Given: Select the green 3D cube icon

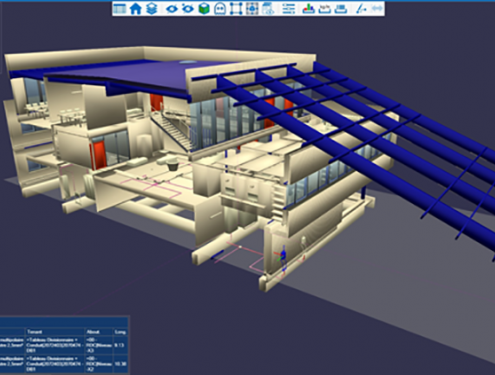Looking at the screenshot, I should pos(204,9).
